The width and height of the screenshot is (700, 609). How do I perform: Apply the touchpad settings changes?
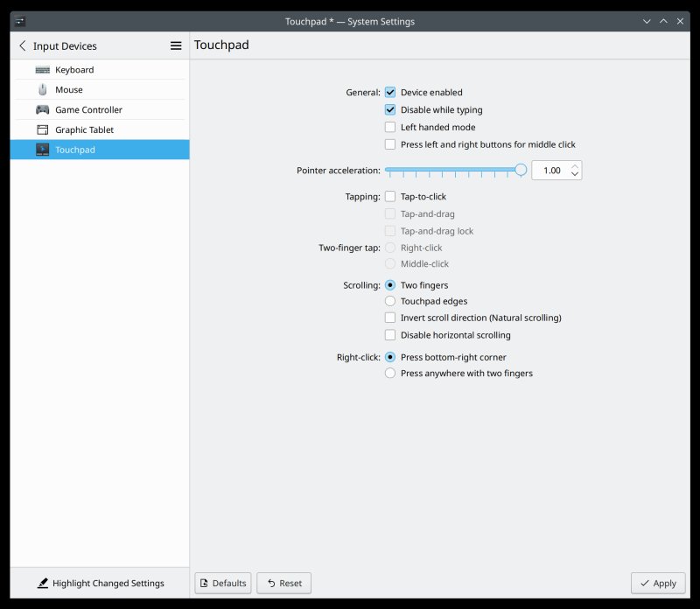[658, 583]
